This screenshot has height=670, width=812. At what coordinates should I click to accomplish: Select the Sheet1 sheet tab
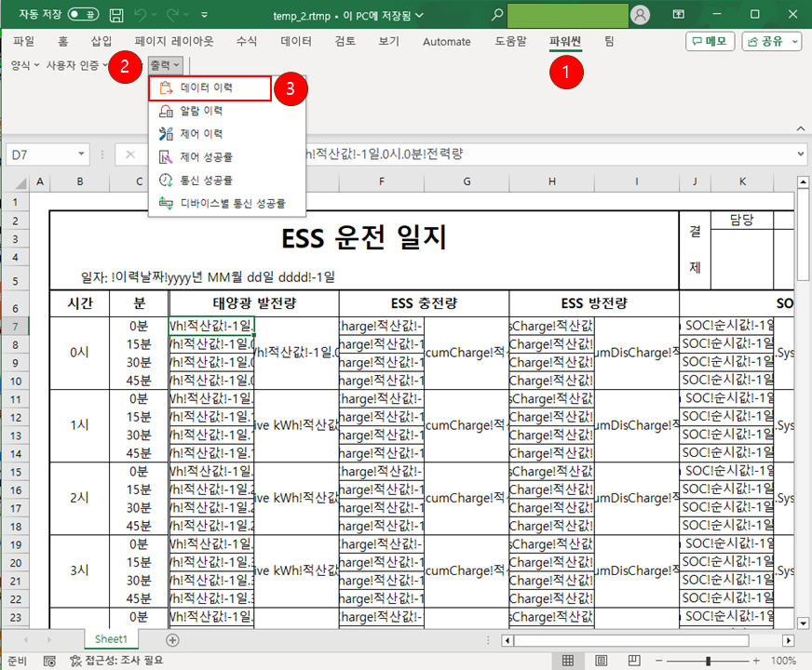click(x=112, y=639)
